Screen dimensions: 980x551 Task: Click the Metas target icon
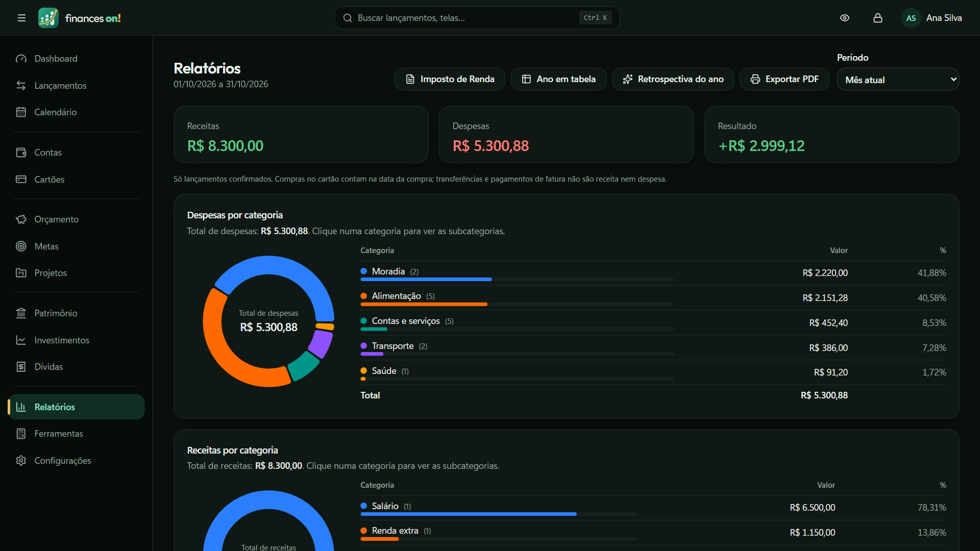21,246
